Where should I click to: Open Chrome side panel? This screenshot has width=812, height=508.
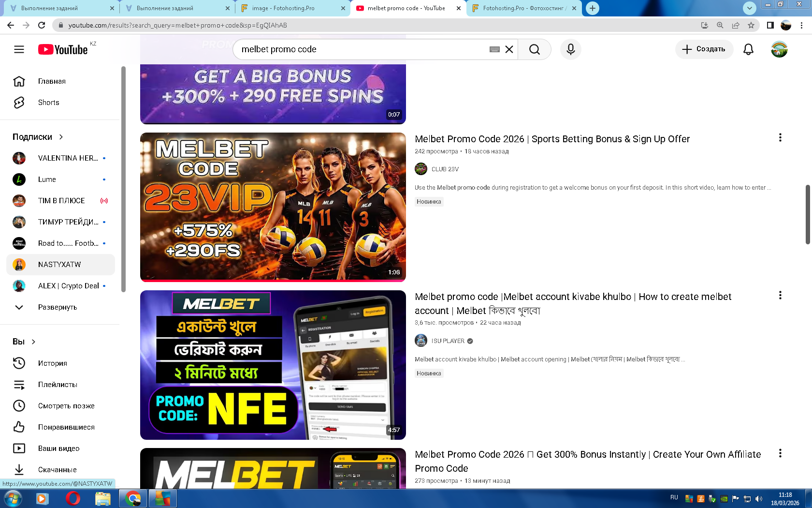point(770,25)
